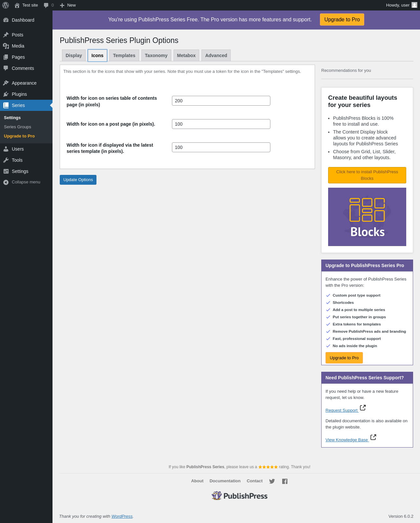Click the user avatar icon

click(414, 5)
